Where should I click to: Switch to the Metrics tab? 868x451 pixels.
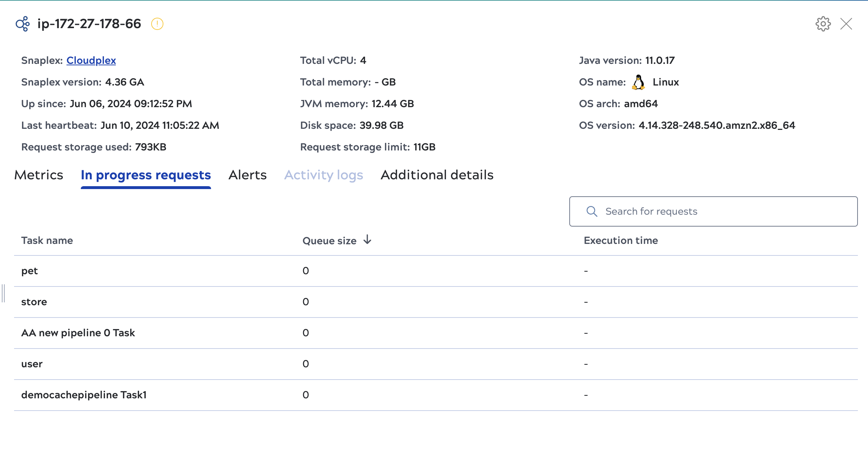click(39, 175)
